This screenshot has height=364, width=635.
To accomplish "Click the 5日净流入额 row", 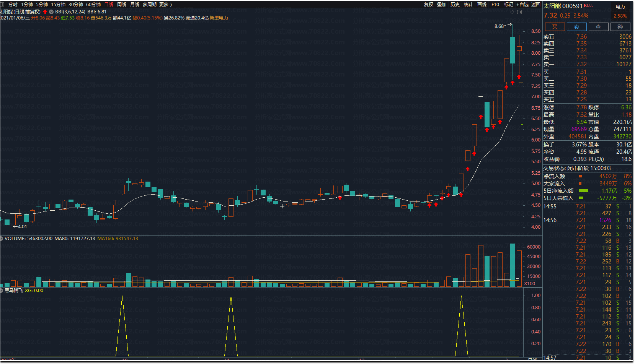I will [x=587, y=191].
